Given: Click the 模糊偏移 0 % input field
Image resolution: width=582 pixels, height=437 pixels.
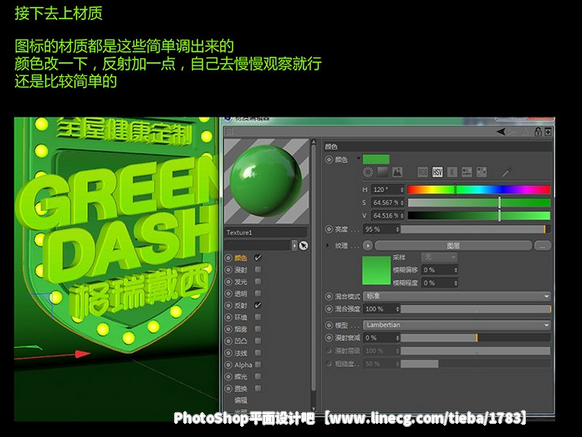Looking at the screenshot, I should tap(440, 270).
